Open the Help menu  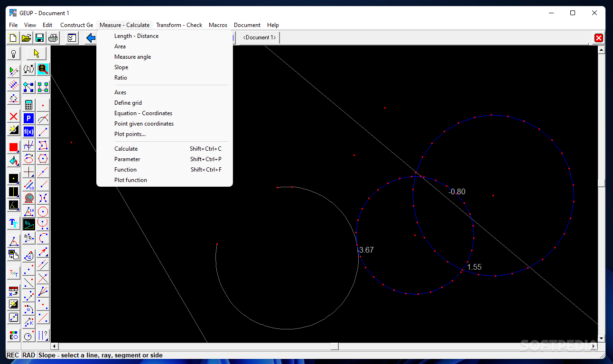(273, 25)
